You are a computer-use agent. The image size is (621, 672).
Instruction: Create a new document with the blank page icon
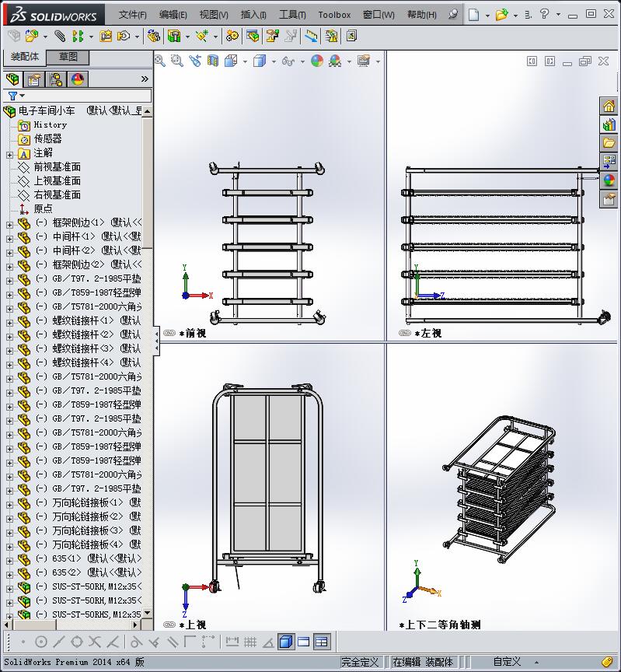point(473,15)
